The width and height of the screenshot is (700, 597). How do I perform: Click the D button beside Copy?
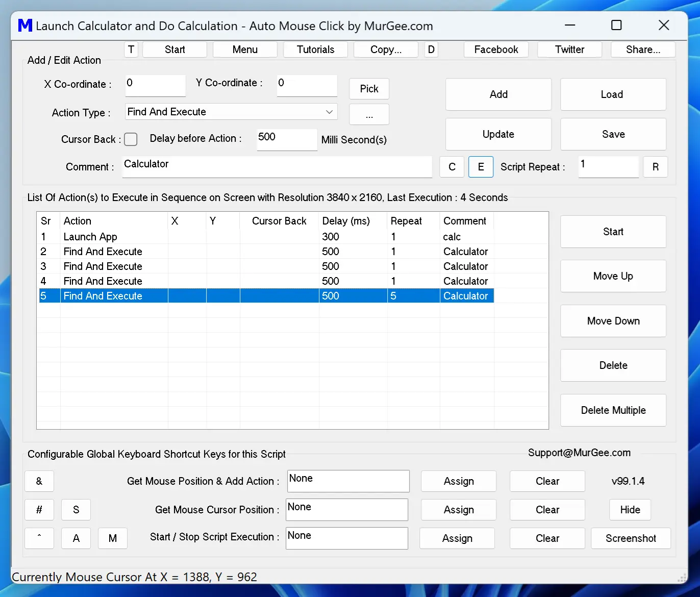point(431,49)
